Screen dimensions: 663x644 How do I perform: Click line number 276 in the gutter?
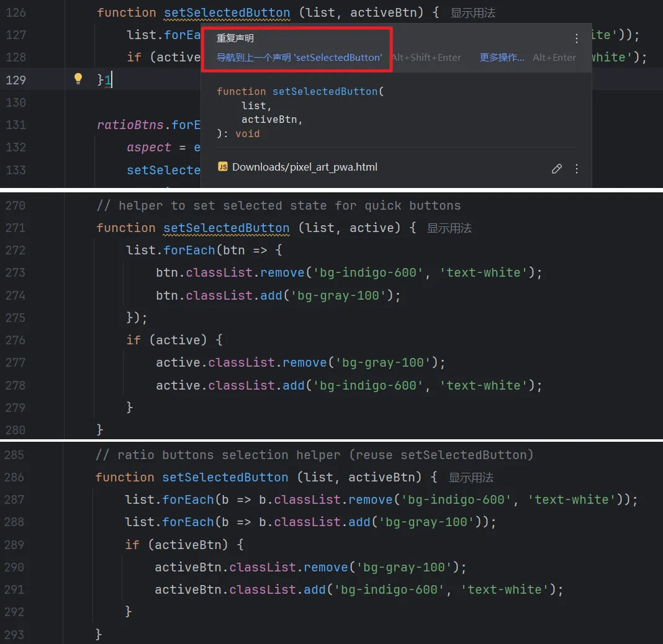pyautogui.click(x=15, y=340)
